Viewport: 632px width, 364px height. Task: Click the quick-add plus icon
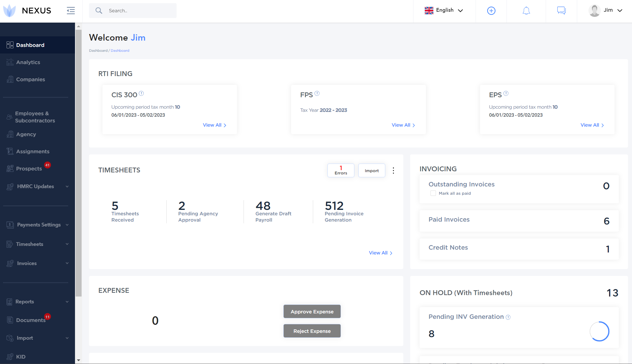click(x=491, y=10)
